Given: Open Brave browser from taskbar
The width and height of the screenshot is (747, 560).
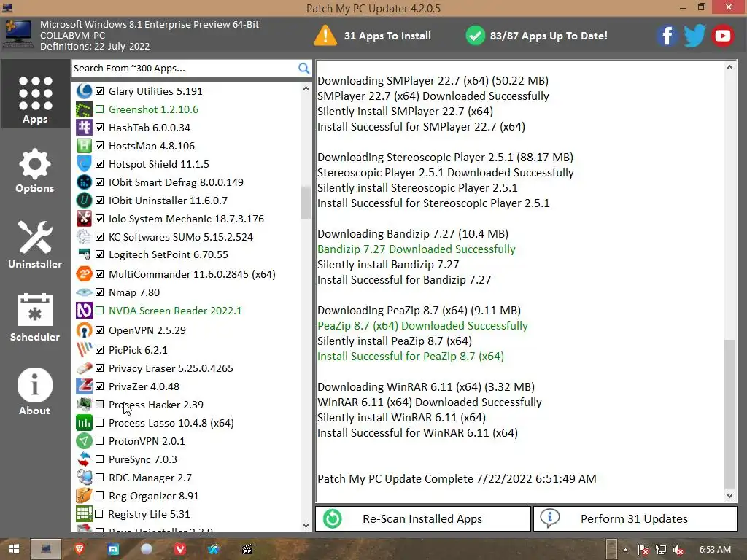Looking at the screenshot, I should tap(80, 549).
